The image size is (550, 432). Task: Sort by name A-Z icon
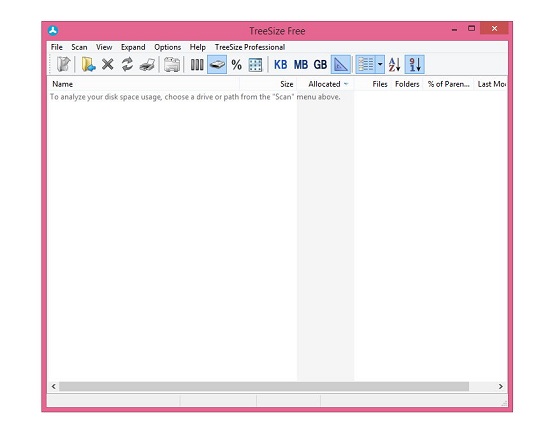tap(394, 65)
